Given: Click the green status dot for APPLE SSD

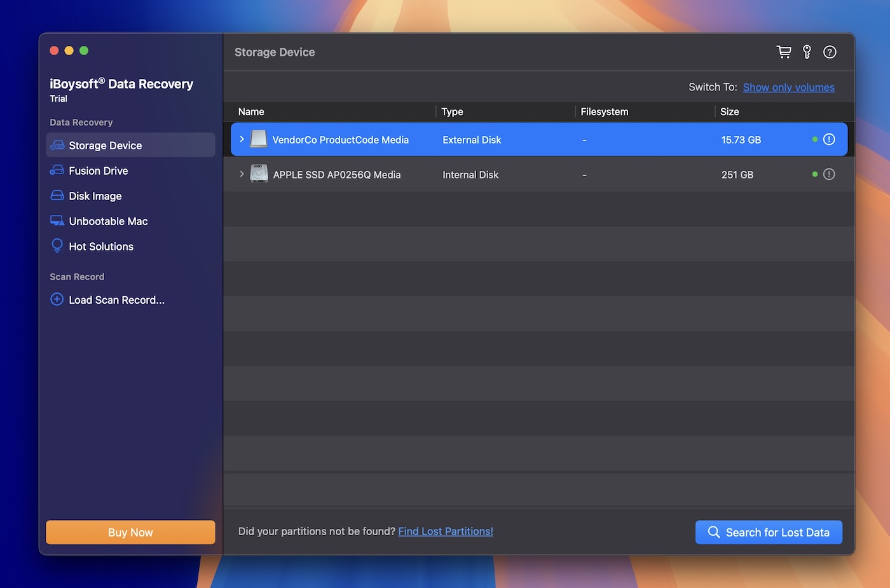Looking at the screenshot, I should click(x=816, y=174).
